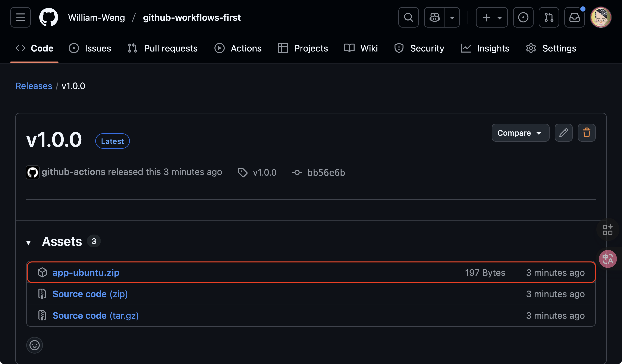Open pull requests icon in header
This screenshot has width=622, height=364.
click(x=549, y=17)
